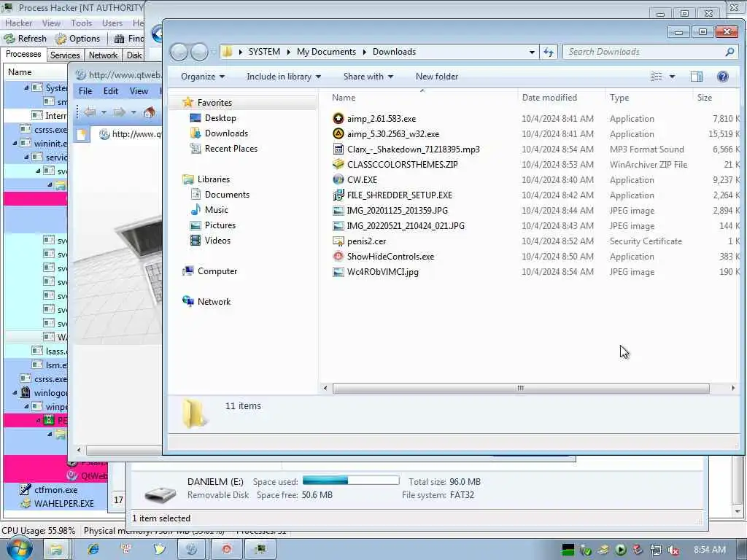Open the Users menu in Process Hacker
This screenshot has height=560, width=747.
point(112,23)
